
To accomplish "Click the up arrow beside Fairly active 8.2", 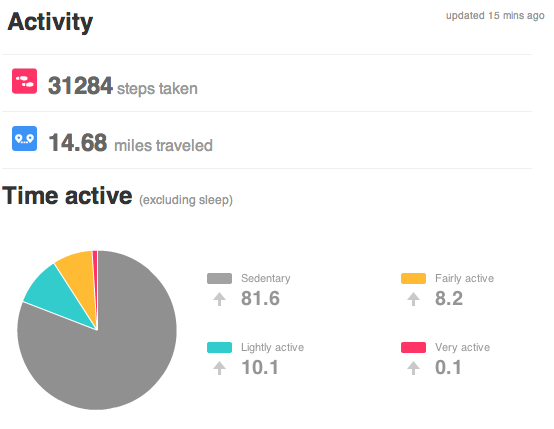I will tap(413, 299).
